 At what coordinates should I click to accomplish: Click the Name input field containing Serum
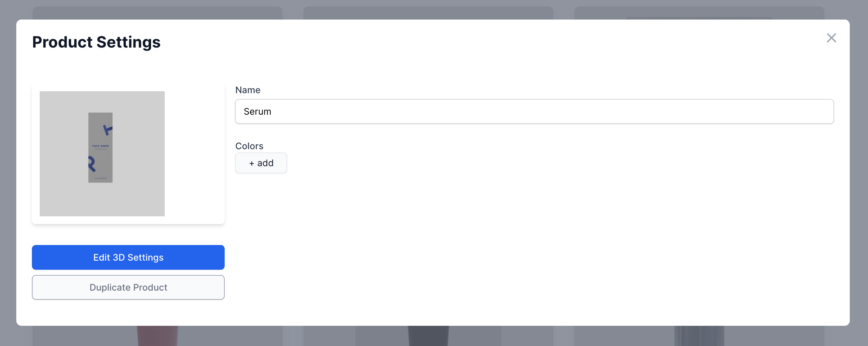point(534,111)
